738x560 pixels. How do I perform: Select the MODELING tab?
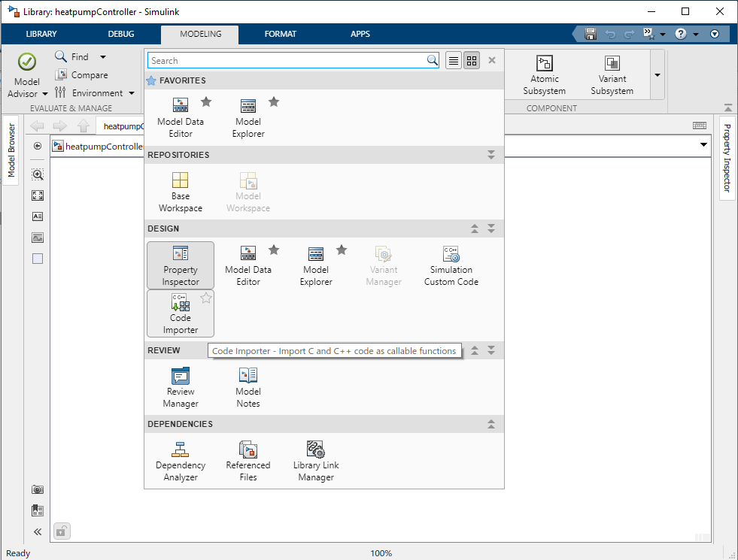pyautogui.click(x=201, y=34)
